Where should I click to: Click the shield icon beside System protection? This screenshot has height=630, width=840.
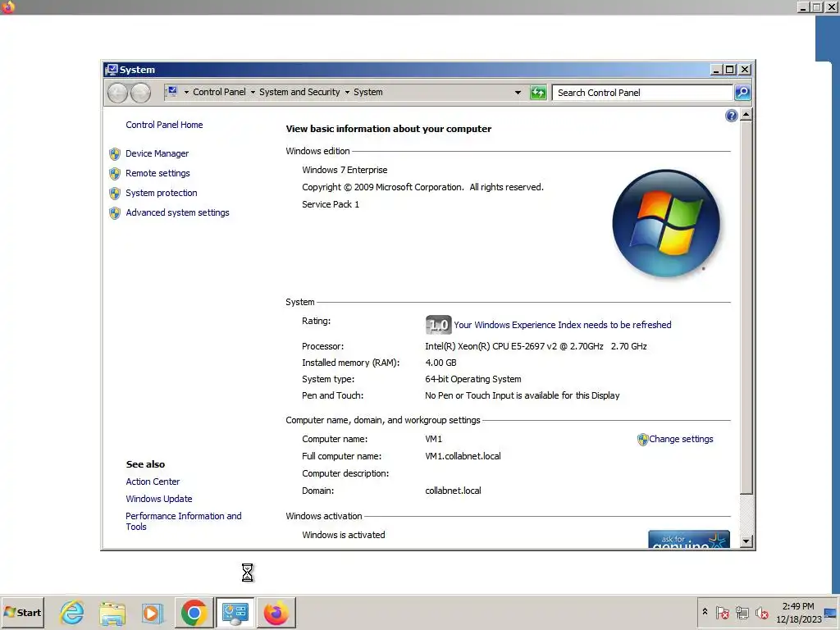115,194
